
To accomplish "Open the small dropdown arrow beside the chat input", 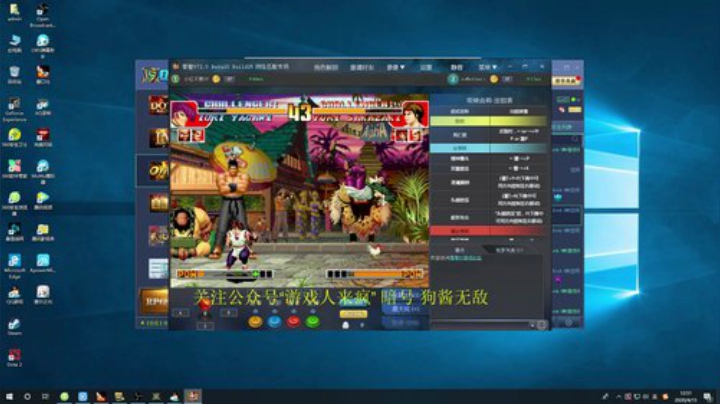I will (x=532, y=325).
